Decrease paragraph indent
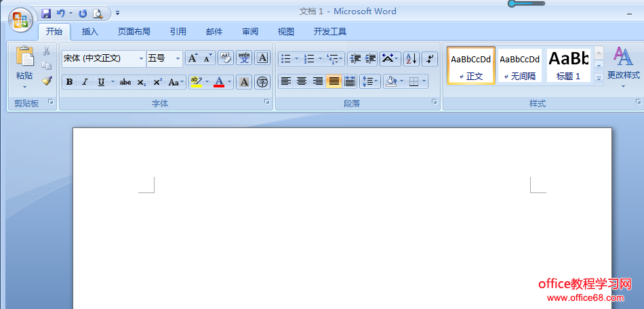The height and width of the screenshot is (309, 644). tap(355, 59)
